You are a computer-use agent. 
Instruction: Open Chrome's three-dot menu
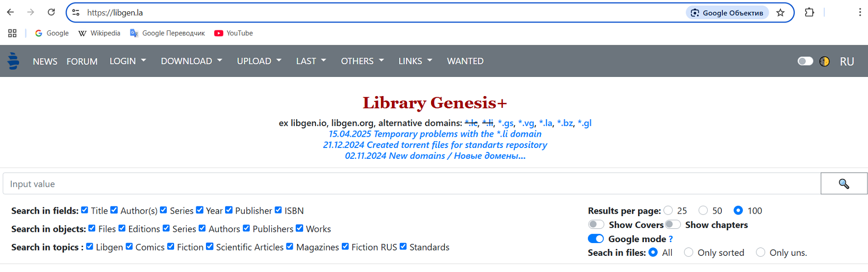pos(860,12)
